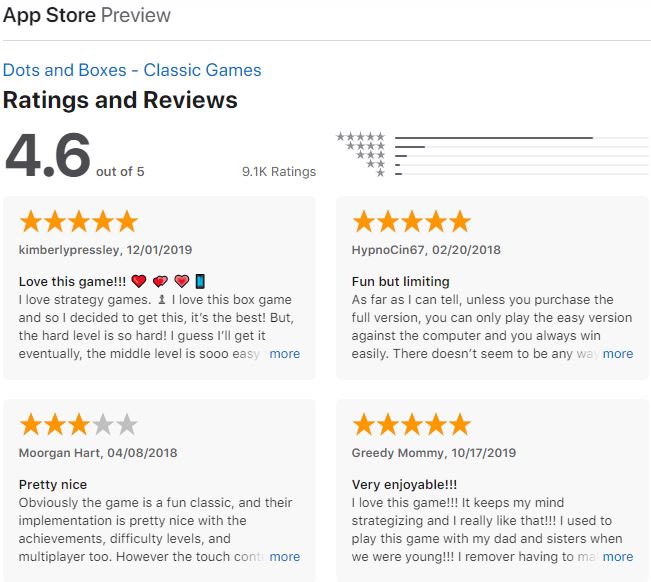Screen dimensions: 651x582
Task: Open Dots and Boxes - Classic Games link
Action: click(x=132, y=70)
